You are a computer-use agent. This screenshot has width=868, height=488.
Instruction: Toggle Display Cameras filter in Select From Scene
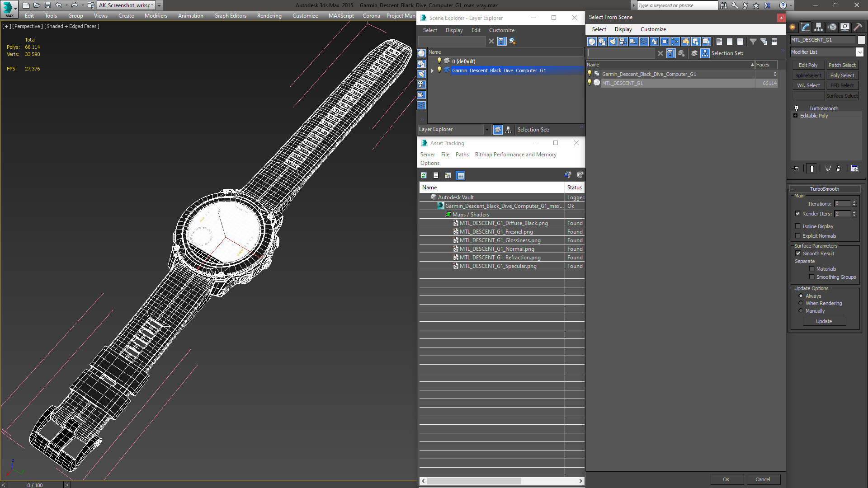point(623,42)
